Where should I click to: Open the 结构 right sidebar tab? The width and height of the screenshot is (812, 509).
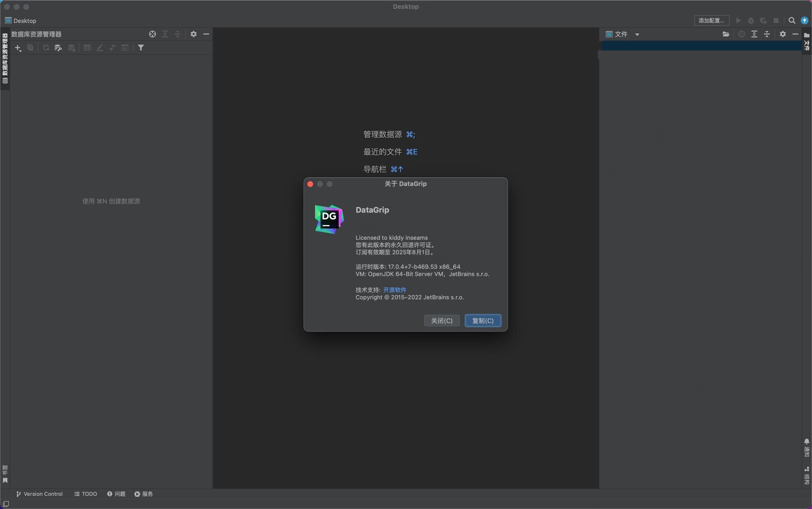(807, 476)
